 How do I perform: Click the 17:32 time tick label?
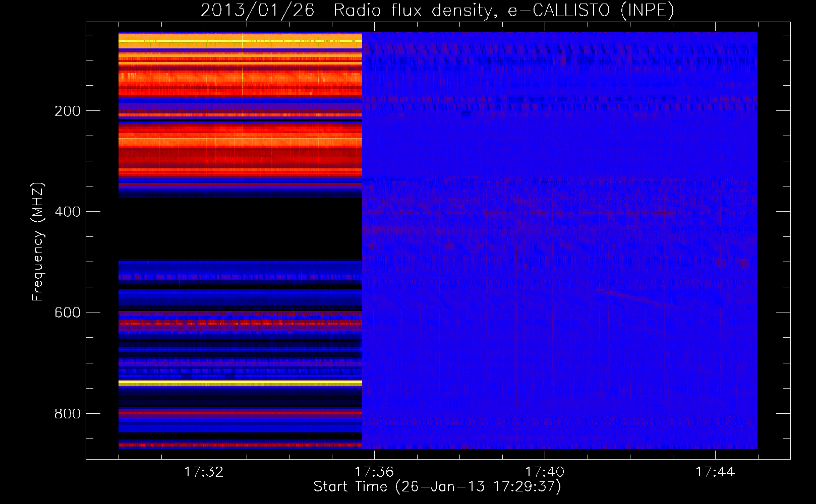tap(204, 472)
